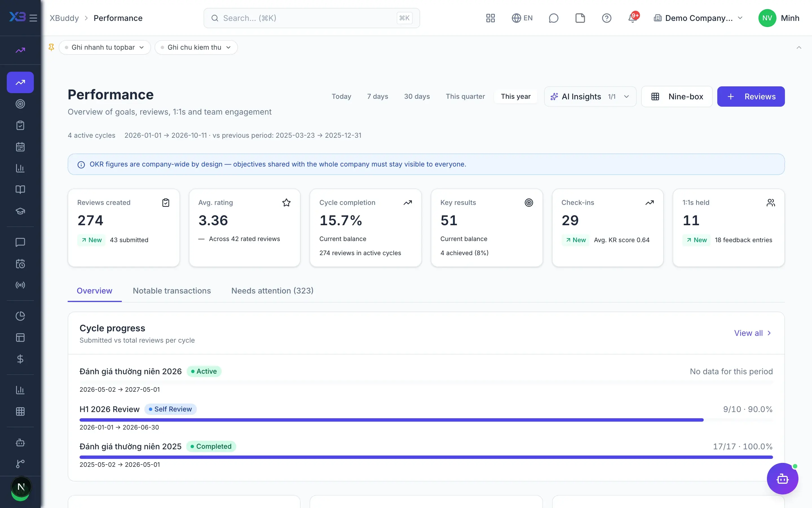Select the Today time range
This screenshot has width=812, height=508.
(x=341, y=97)
